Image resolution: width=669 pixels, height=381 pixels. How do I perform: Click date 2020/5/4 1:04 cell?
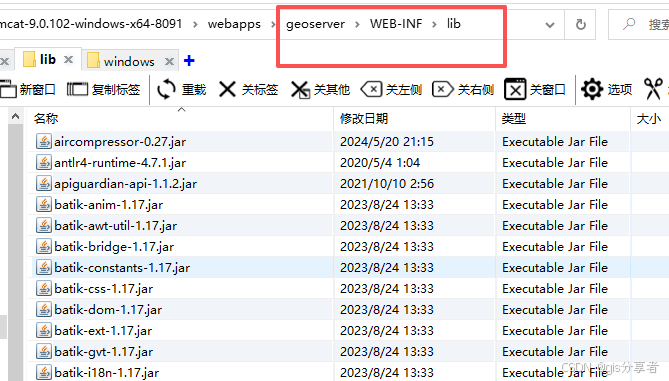[380, 163]
